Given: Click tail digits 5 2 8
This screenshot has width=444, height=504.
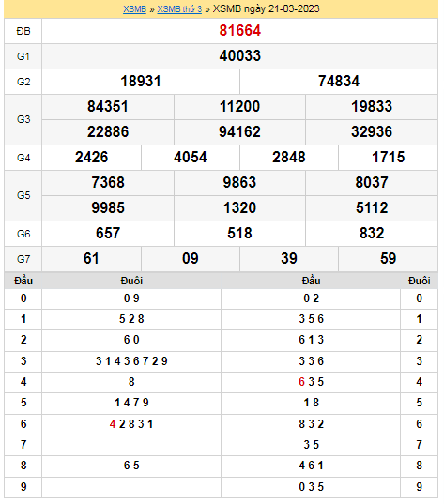Looking at the screenshot, I should coord(131,319).
